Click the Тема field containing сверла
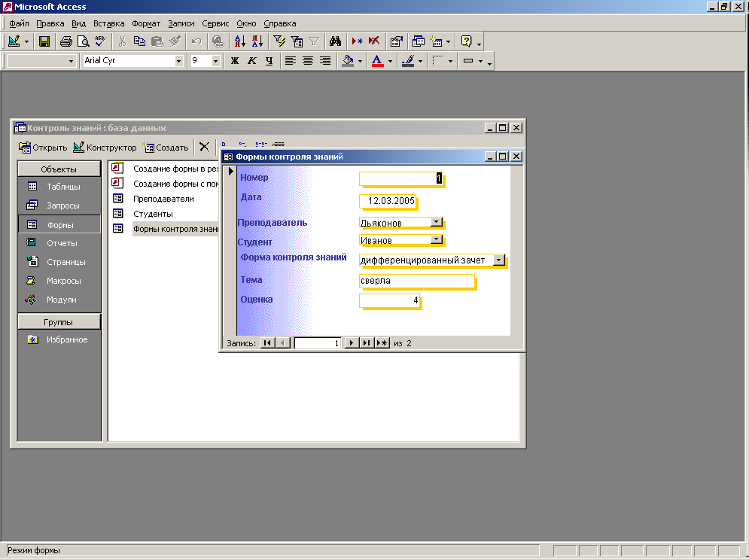749x560 pixels. [x=417, y=281]
